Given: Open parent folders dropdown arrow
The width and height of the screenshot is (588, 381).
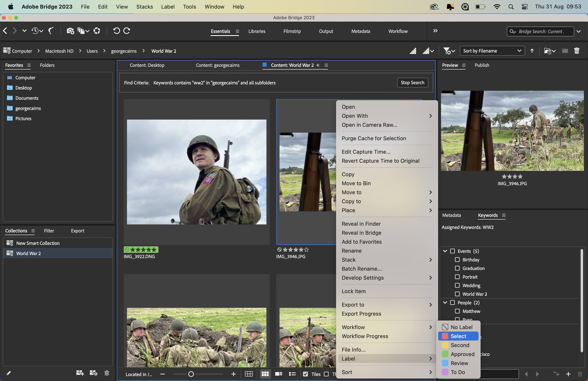Looking at the screenshot, I should (24, 31).
